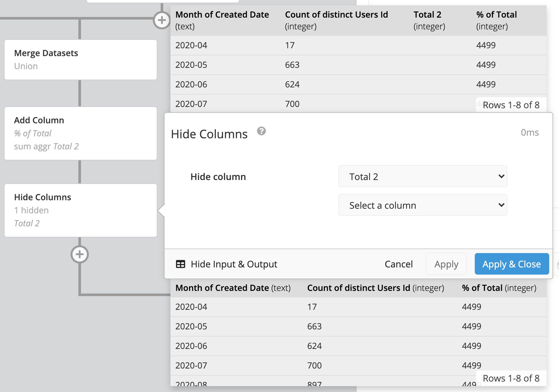559x392 pixels.
Task: Click the Apply button
Action: coord(446,264)
